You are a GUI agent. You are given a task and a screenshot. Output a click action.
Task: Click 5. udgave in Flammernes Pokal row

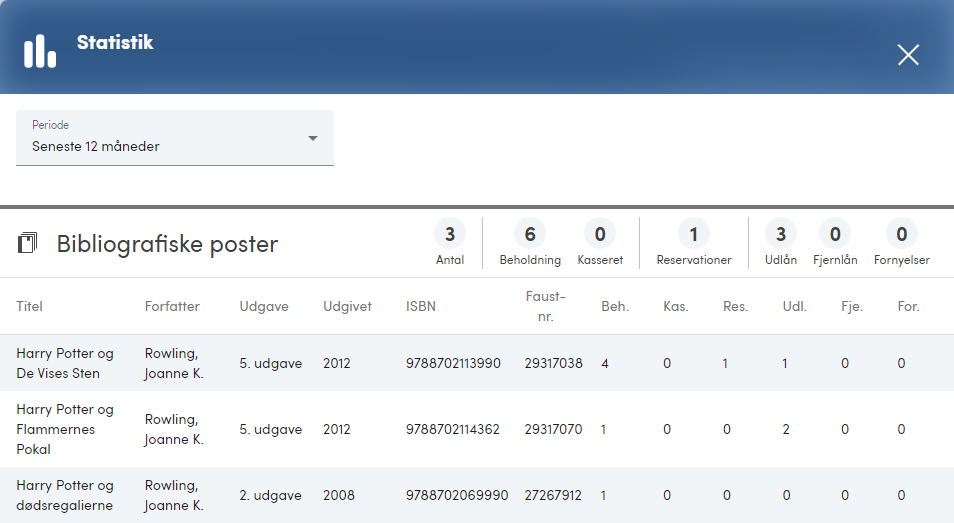click(x=271, y=429)
